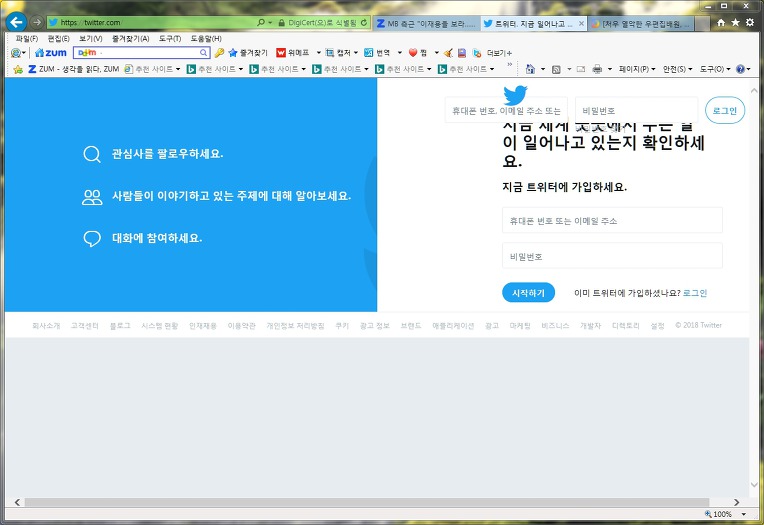Expand the 도구(O) dropdown in command bar
The height and width of the screenshot is (525, 764).
[x=715, y=69]
